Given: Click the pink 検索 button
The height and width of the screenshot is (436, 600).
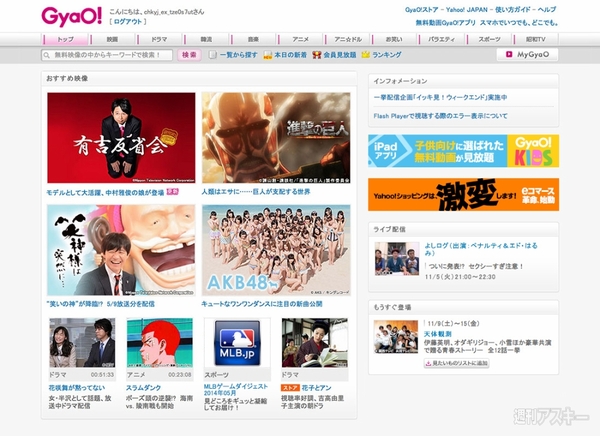Looking at the screenshot, I should point(189,55).
